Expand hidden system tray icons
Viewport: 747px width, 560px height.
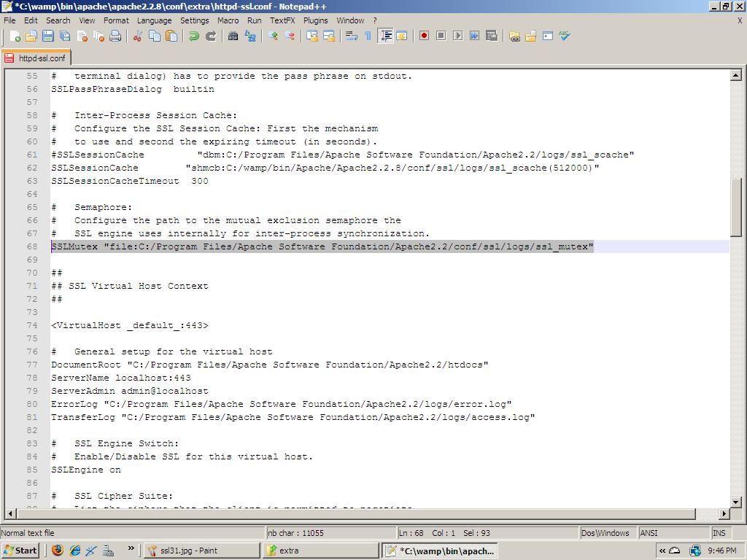tap(662, 551)
